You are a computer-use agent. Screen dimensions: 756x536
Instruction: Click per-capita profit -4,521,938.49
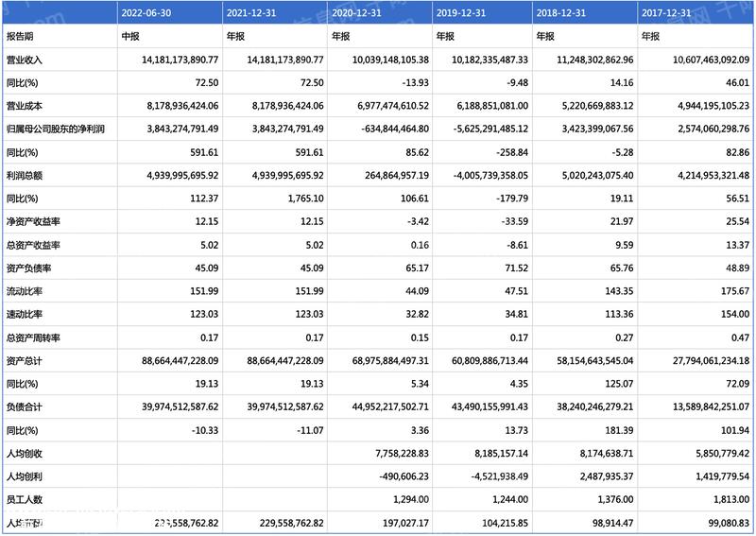pos(500,476)
